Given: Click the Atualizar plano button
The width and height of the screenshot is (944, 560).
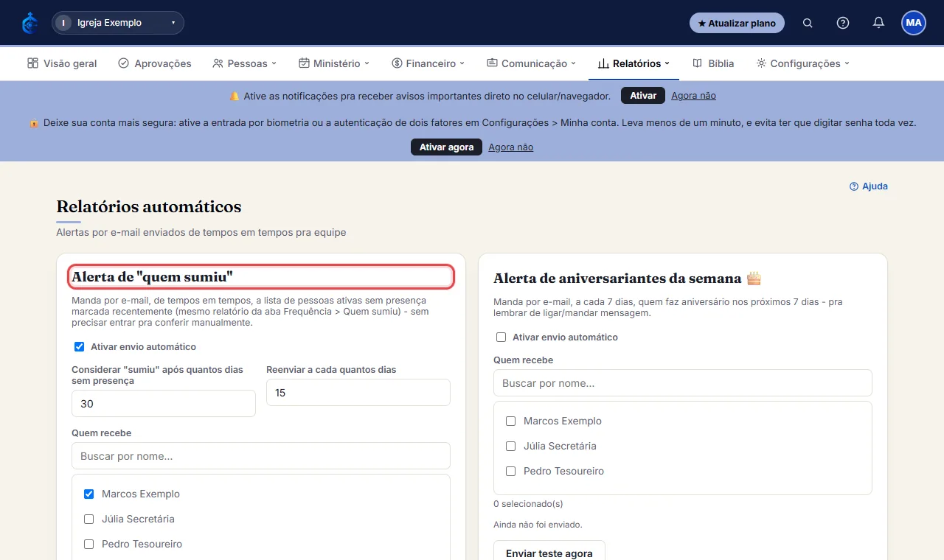Looking at the screenshot, I should (737, 23).
